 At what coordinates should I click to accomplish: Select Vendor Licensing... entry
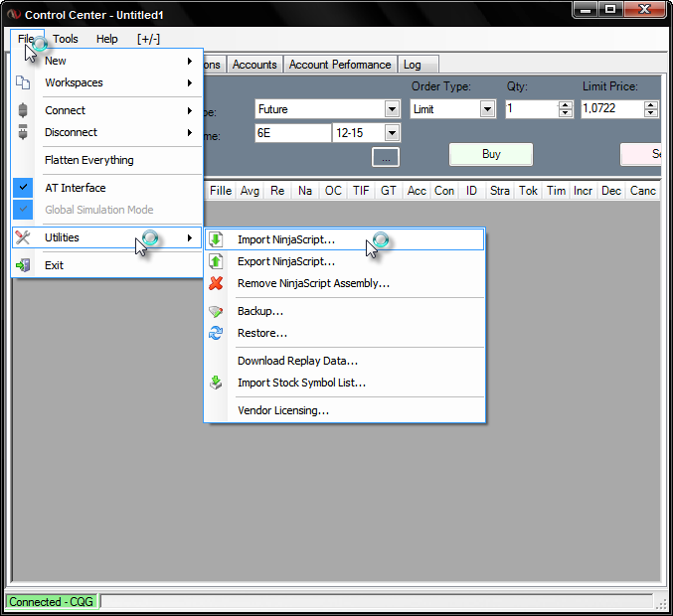(x=345, y=410)
